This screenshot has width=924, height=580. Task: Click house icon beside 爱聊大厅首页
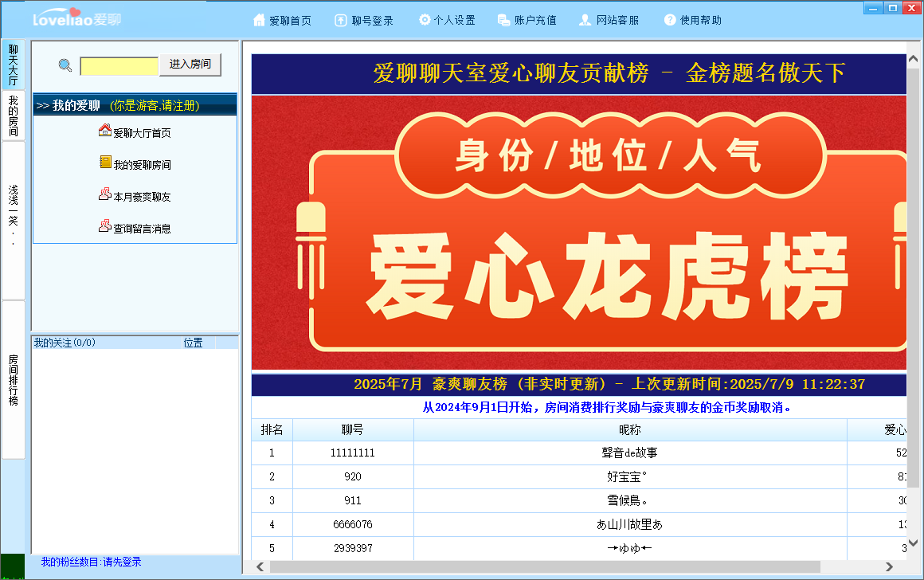point(105,131)
